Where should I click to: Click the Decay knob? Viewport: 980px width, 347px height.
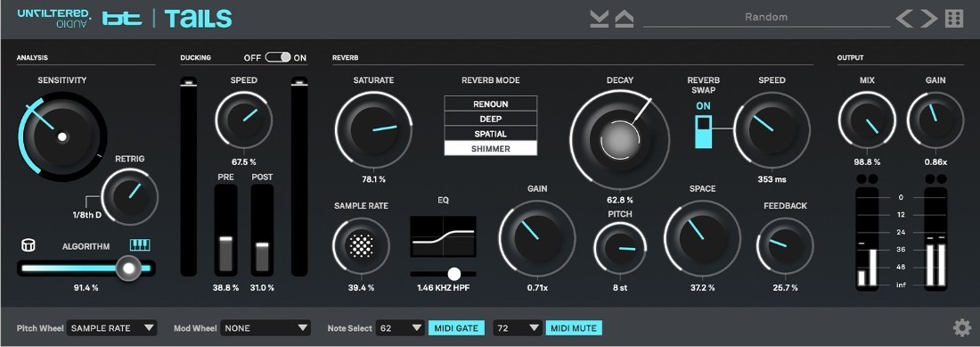(619, 139)
